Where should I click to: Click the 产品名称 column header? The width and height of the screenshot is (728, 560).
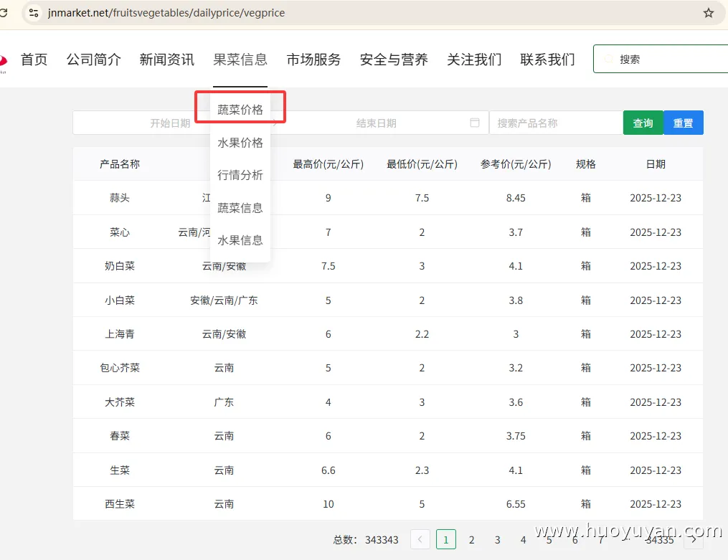tap(120, 164)
